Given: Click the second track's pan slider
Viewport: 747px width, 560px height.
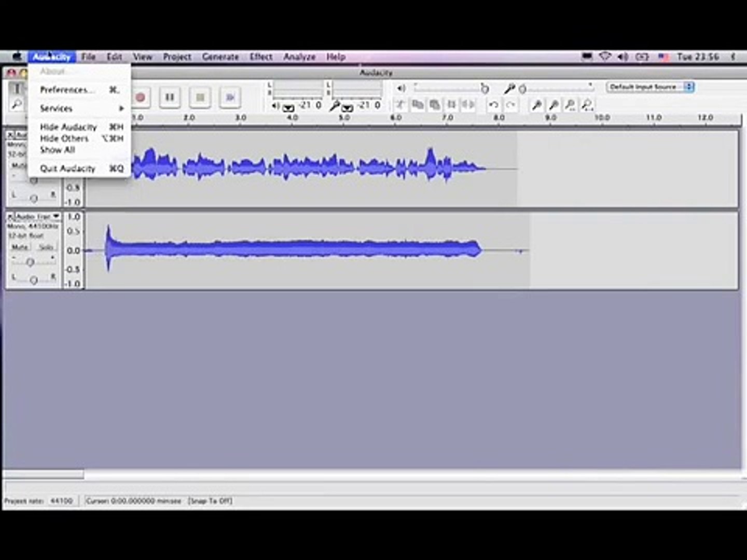Looking at the screenshot, I should 34,280.
